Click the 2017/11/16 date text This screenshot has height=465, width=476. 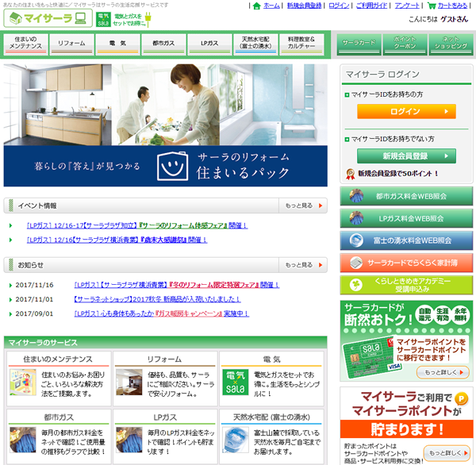(34, 285)
